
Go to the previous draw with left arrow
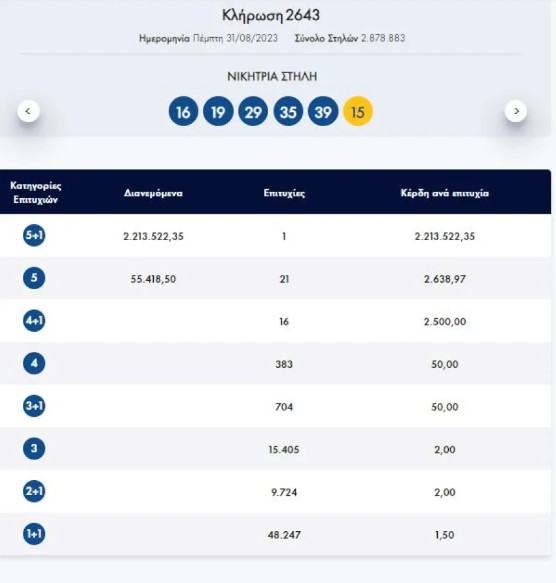[x=28, y=111]
